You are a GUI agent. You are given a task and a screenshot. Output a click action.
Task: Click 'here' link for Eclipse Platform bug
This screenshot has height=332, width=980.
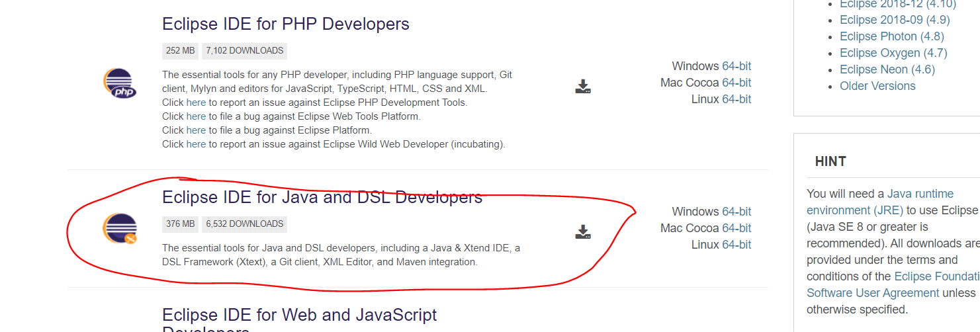coord(196,130)
